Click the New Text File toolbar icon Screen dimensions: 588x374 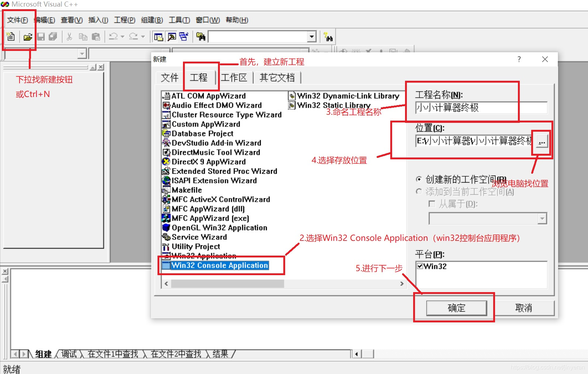pos(11,37)
